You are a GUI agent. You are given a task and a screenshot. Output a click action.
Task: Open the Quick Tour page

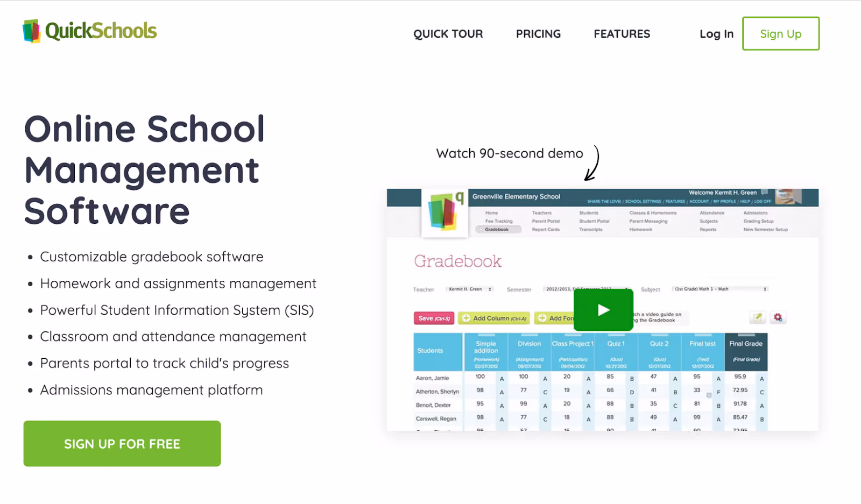point(448,34)
